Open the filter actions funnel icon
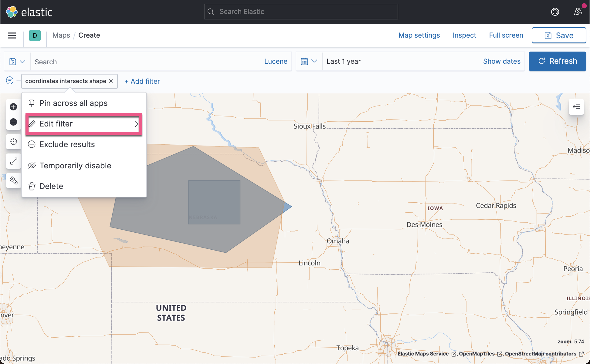590x364 pixels. (10, 81)
